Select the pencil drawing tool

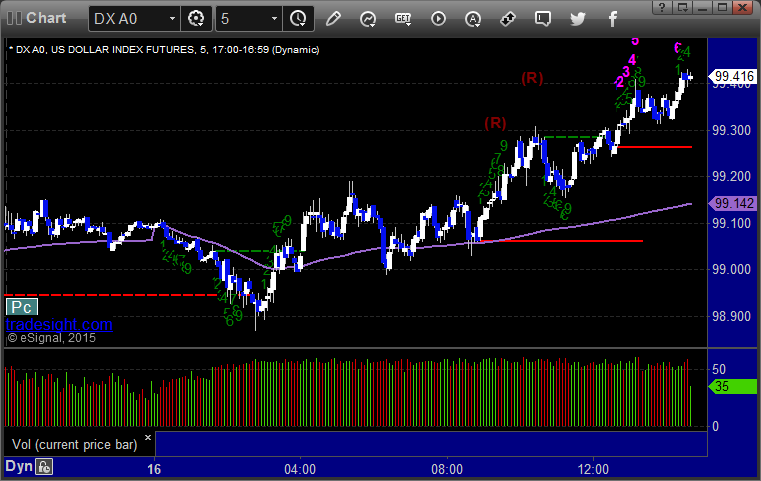pos(333,19)
